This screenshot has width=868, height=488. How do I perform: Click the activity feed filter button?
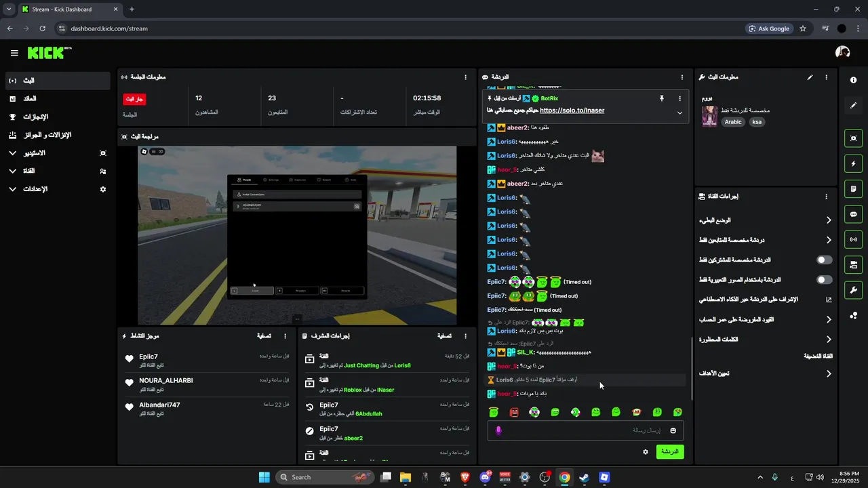point(264,336)
